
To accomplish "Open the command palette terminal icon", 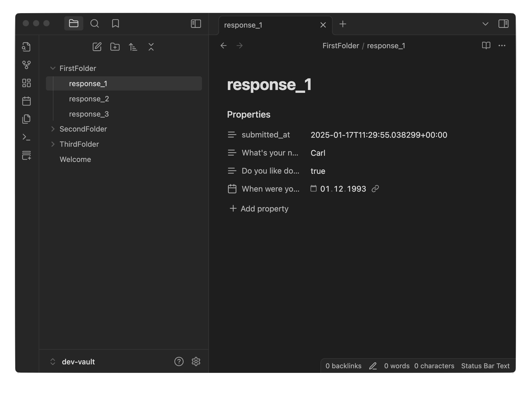I will [x=26, y=137].
